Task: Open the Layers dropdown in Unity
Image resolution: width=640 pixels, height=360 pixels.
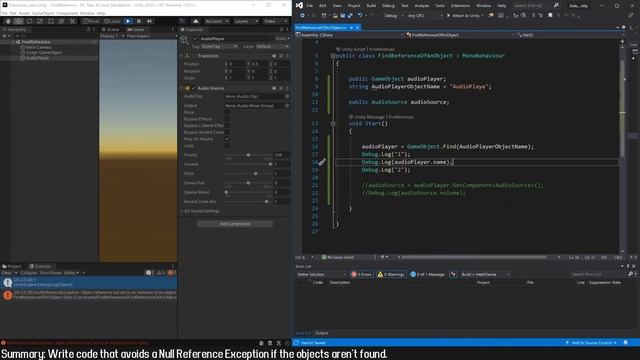Action: [x=246, y=21]
